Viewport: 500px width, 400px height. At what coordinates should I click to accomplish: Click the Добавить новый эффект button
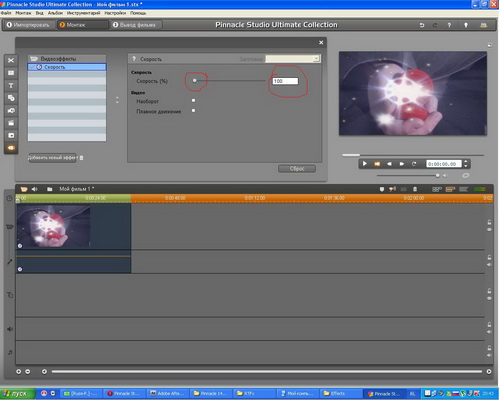pos(52,158)
